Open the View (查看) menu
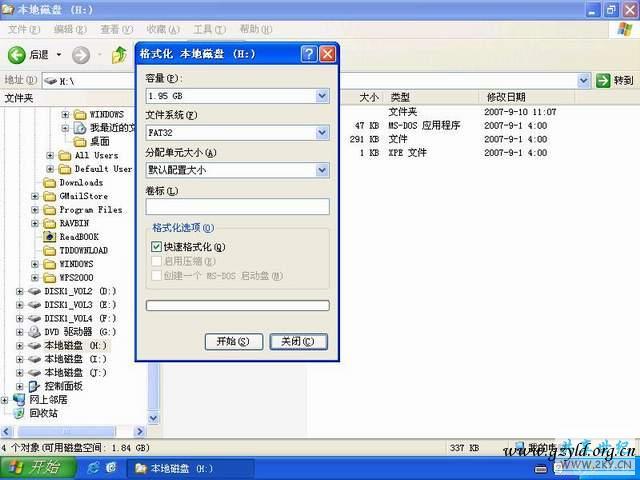This screenshot has height=480, width=640. [x=110, y=30]
